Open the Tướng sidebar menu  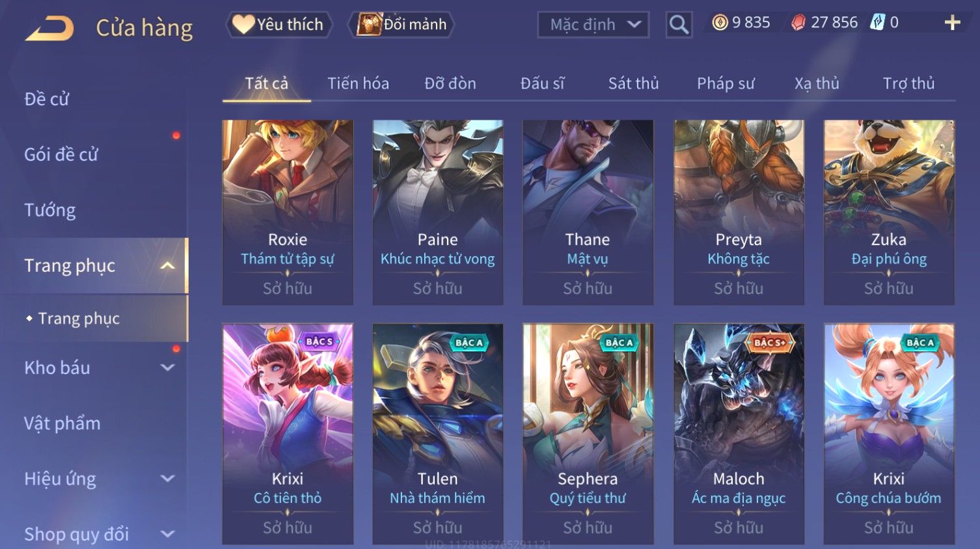50,210
